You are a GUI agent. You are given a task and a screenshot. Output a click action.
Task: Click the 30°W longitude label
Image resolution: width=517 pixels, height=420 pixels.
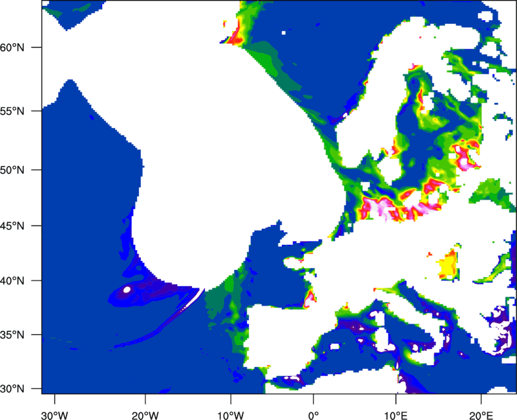[55, 415]
